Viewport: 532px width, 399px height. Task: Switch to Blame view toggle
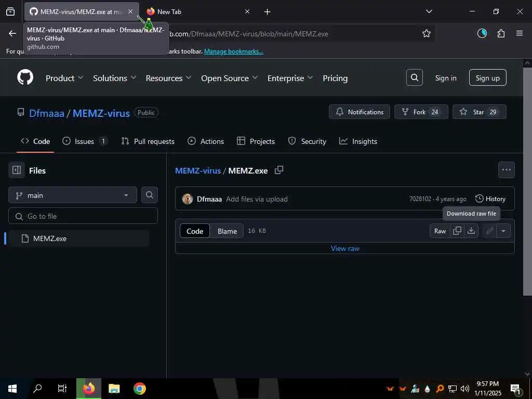[227, 231]
